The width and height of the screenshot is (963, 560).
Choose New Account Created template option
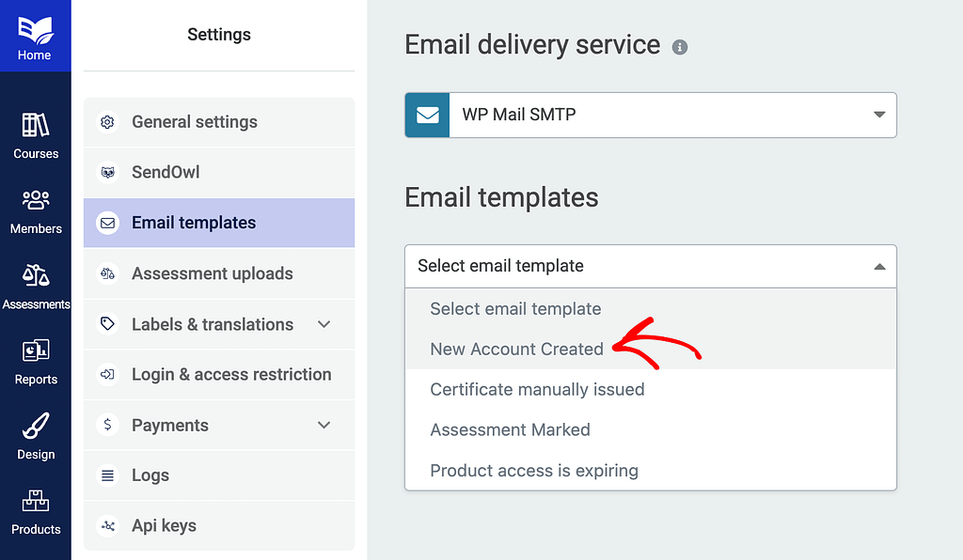(x=516, y=349)
